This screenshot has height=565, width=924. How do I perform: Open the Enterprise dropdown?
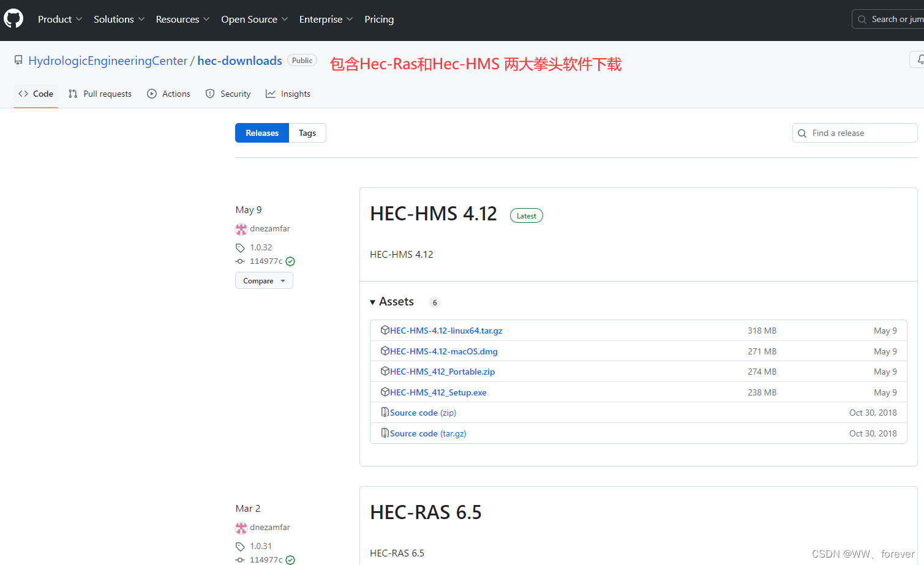coord(326,19)
